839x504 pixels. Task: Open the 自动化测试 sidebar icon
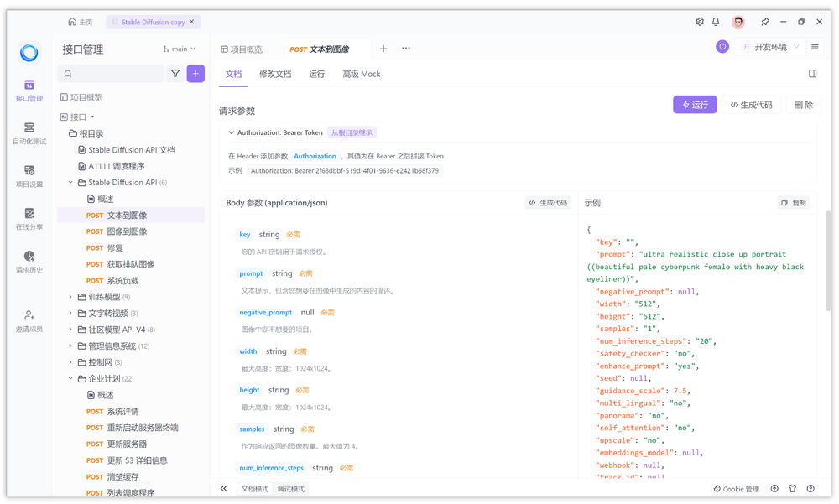[29, 133]
